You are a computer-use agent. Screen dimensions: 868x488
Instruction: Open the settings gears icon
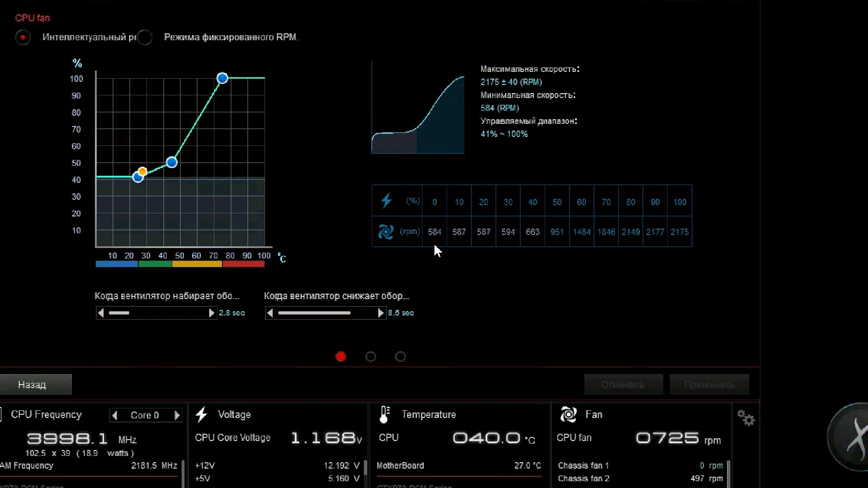coord(746,418)
